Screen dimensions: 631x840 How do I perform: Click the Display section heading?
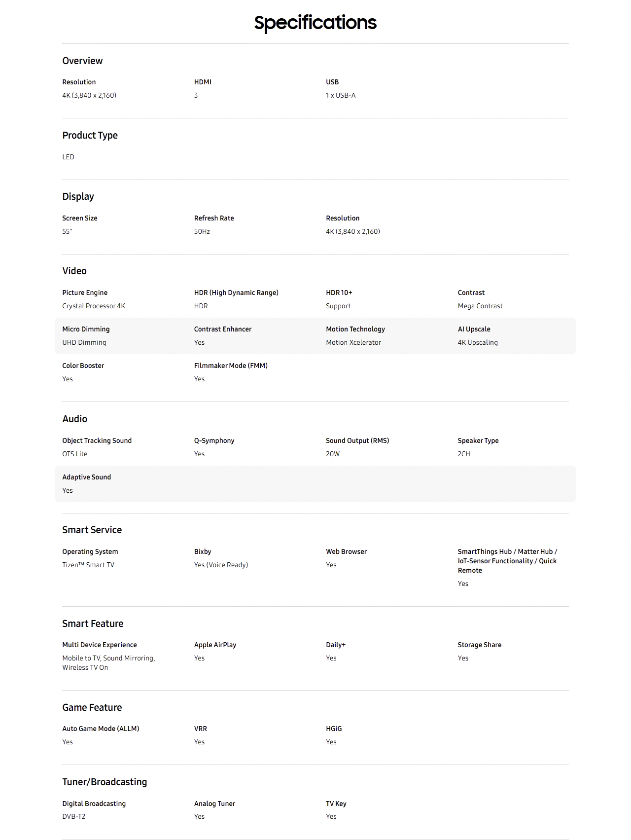click(x=78, y=196)
